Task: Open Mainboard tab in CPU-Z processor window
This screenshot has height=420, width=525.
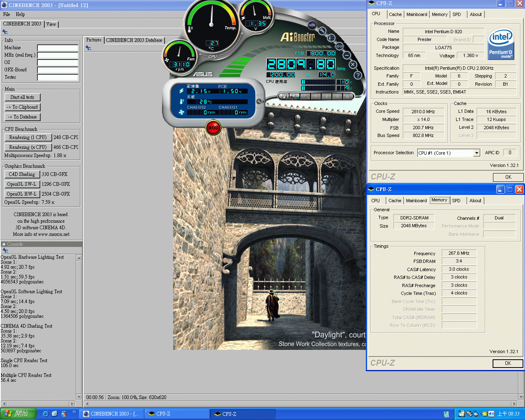Action: (x=417, y=14)
